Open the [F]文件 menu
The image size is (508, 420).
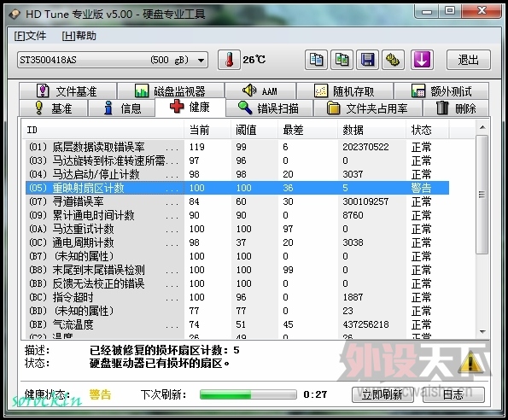coord(30,36)
